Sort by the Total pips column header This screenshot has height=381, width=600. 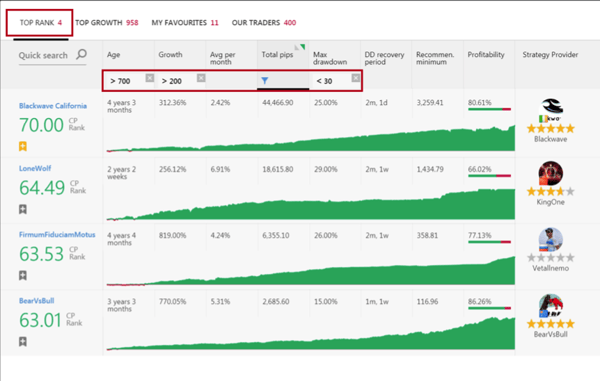(x=277, y=55)
